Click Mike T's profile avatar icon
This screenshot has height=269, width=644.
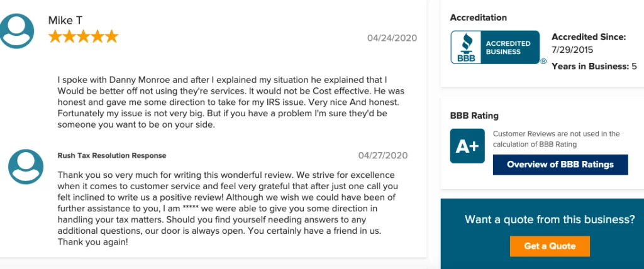click(x=17, y=31)
